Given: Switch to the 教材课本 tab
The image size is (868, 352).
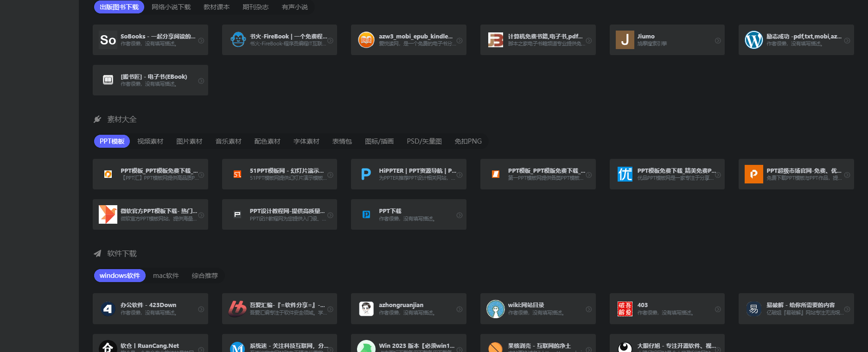Looking at the screenshot, I should click(x=217, y=7).
